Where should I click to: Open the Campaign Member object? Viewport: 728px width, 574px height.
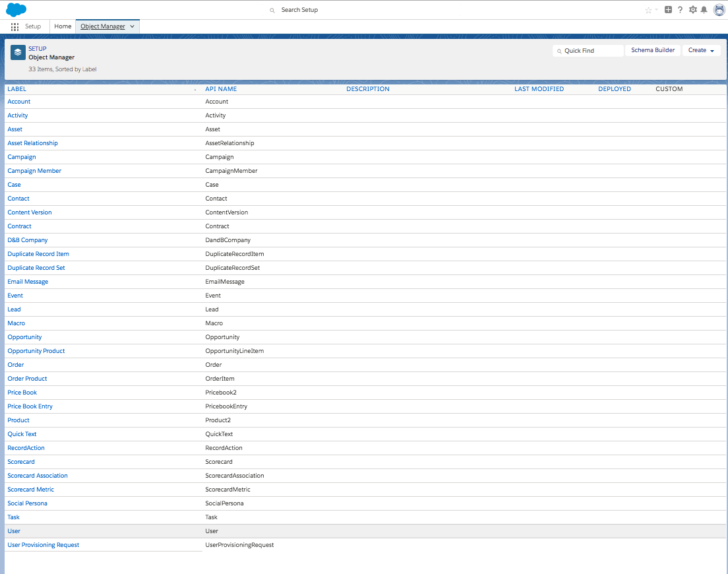pos(34,171)
